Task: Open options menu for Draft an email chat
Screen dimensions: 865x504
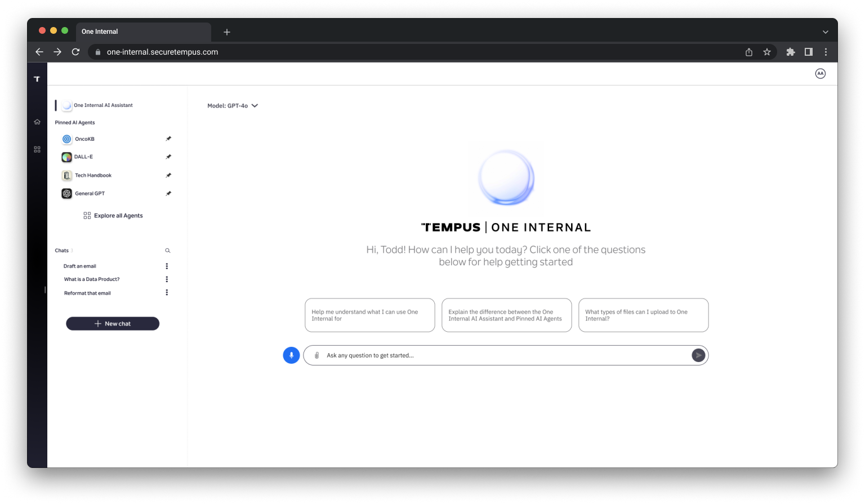Action: pos(167,266)
